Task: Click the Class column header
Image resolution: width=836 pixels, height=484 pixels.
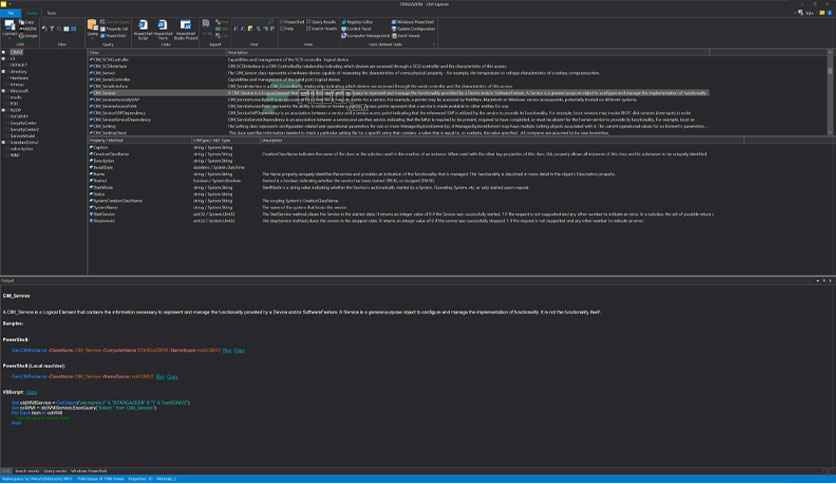Action: tap(157, 53)
